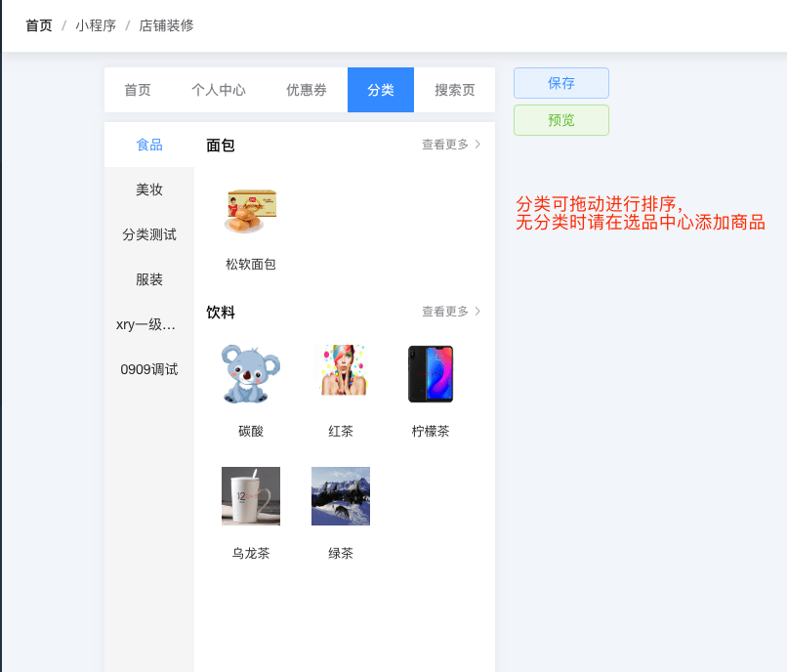This screenshot has width=787, height=672.
Task: Expand 查看更多 next to 面包
Action: tap(451, 145)
